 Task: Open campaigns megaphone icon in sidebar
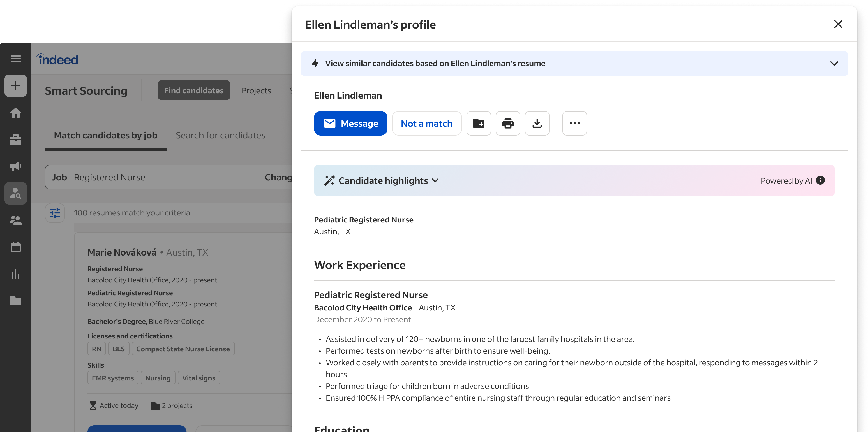click(x=15, y=166)
